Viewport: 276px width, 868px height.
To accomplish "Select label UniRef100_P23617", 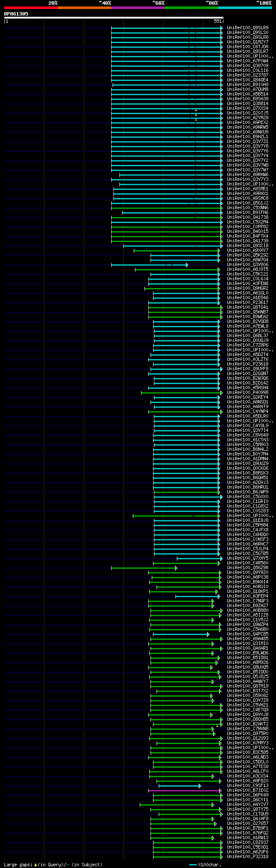I will tap(248, 303).
